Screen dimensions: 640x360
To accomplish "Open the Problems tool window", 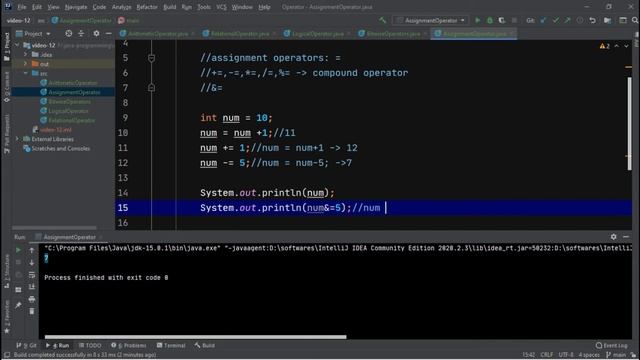I will [129, 345].
